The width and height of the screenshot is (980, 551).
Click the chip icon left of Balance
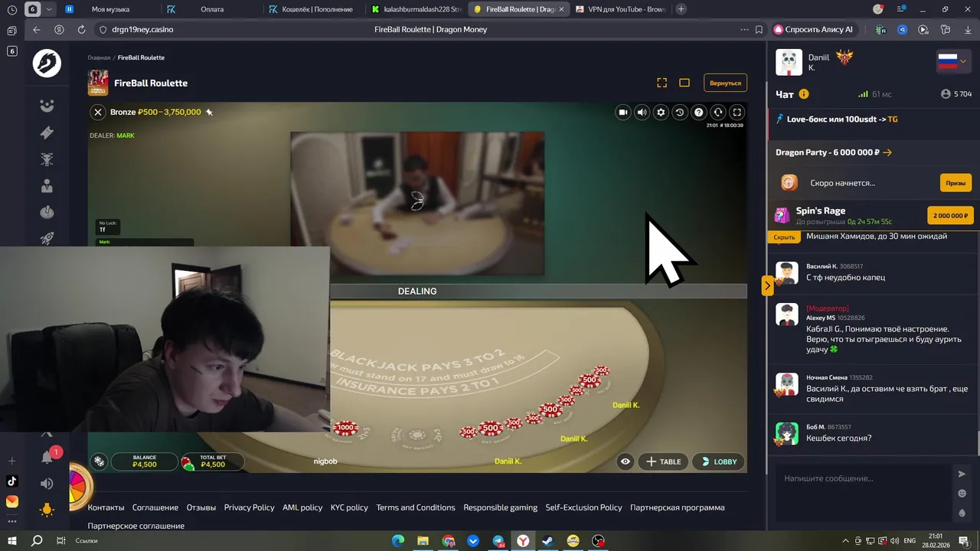99,461
